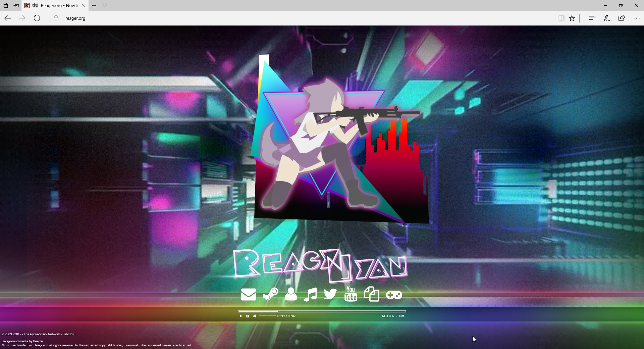Screen dimensions: 644x349
Task: Click the 01:13 / 05:02 time display
Action: click(x=286, y=316)
